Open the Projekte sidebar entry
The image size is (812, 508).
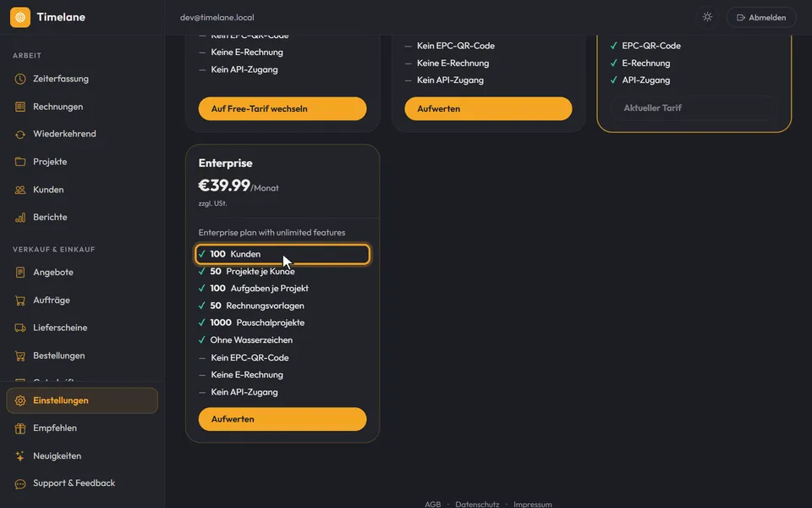pyautogui.click(x=82, y=162)
